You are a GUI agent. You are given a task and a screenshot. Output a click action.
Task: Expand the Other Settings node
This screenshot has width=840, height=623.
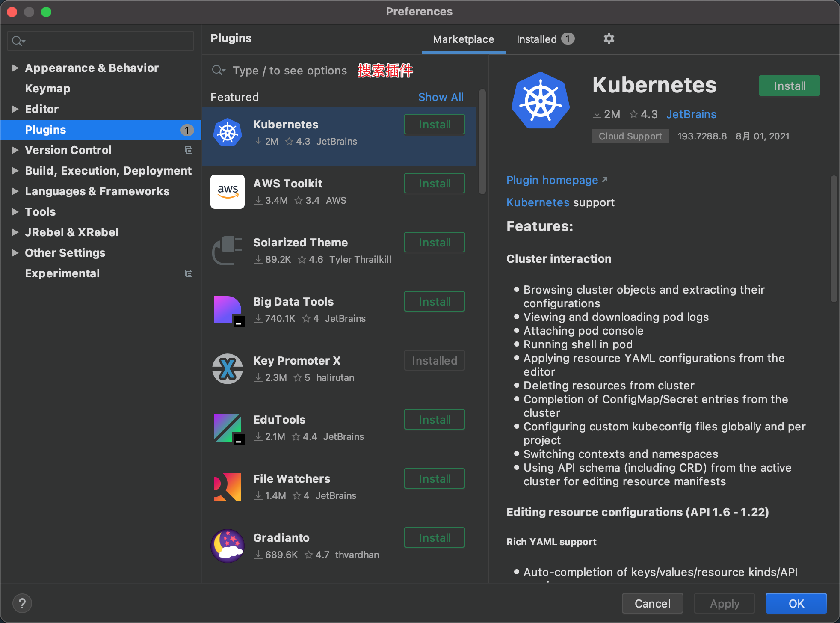coord(15,252)
